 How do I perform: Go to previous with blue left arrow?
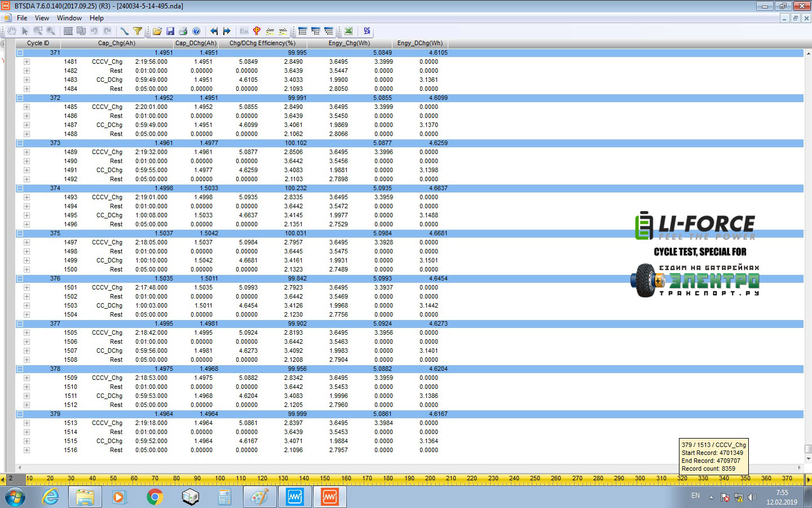(x=214, y=31)
